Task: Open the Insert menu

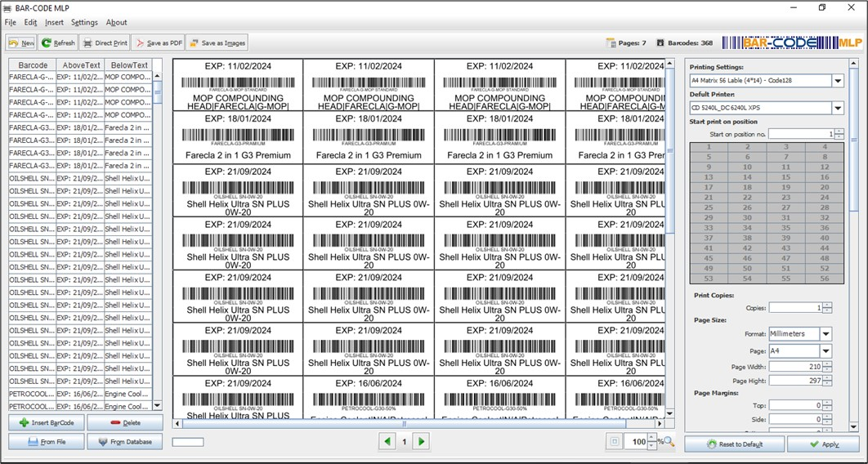Action: point(54,22)
